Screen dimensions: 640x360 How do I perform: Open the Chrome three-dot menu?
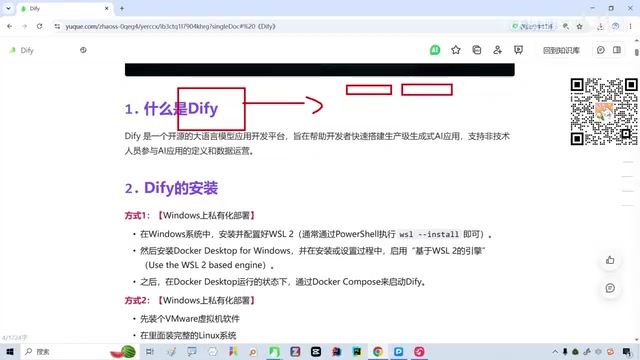tap(630, 26)
